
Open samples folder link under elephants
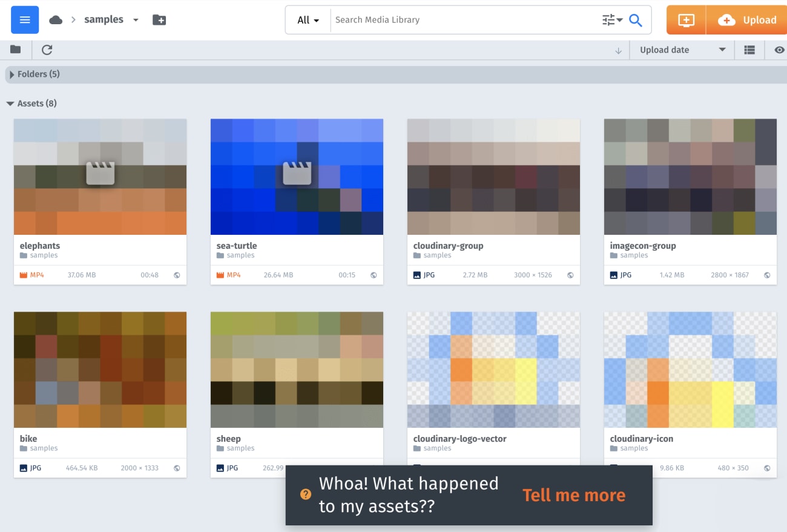click(x=44, y=255)
